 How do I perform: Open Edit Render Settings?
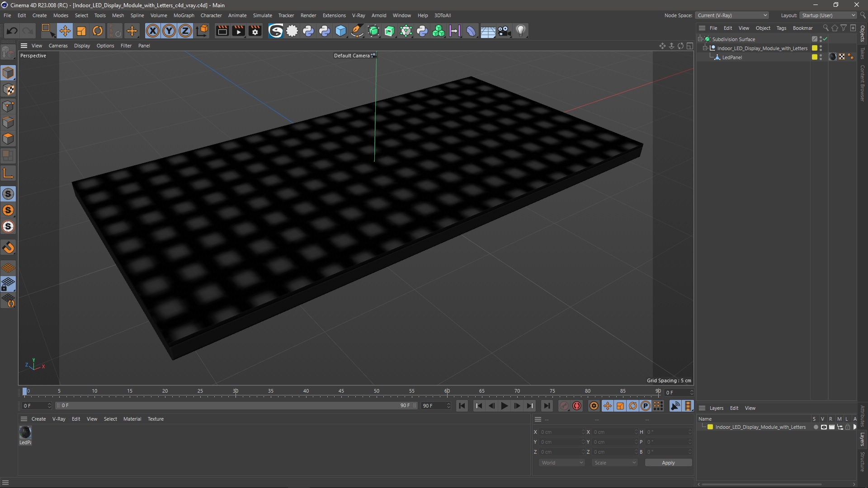(255, 31)
